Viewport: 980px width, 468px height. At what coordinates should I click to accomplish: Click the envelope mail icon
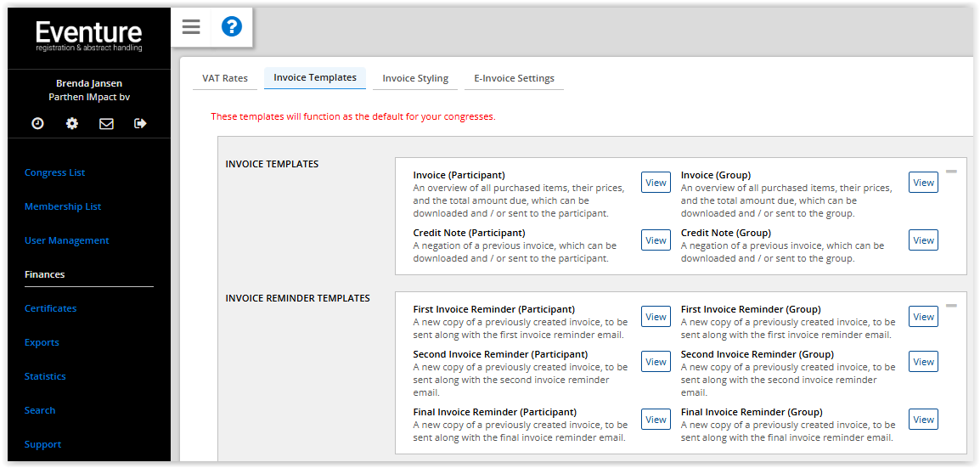tap(106, 123)
